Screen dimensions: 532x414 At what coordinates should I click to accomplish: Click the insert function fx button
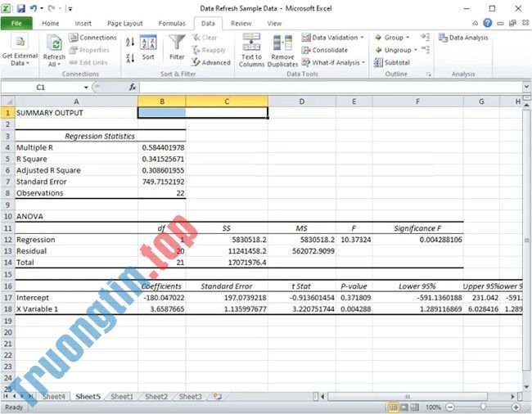(133, 88)
